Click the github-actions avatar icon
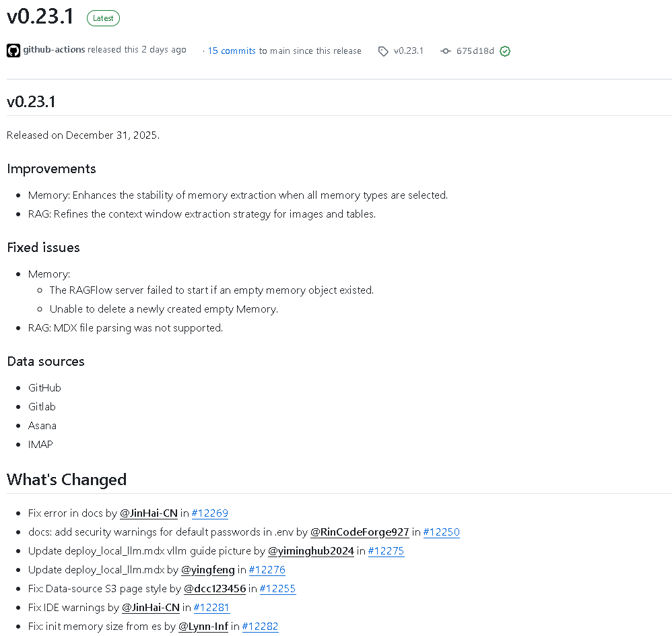 click(13, 51)
